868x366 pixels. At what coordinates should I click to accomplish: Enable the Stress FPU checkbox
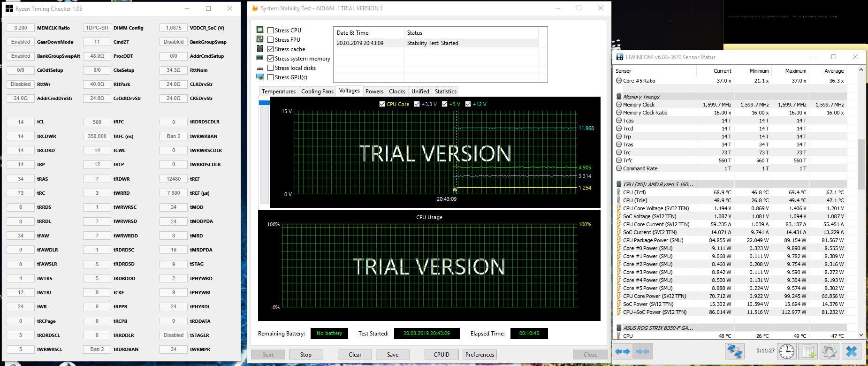[270, 39]
